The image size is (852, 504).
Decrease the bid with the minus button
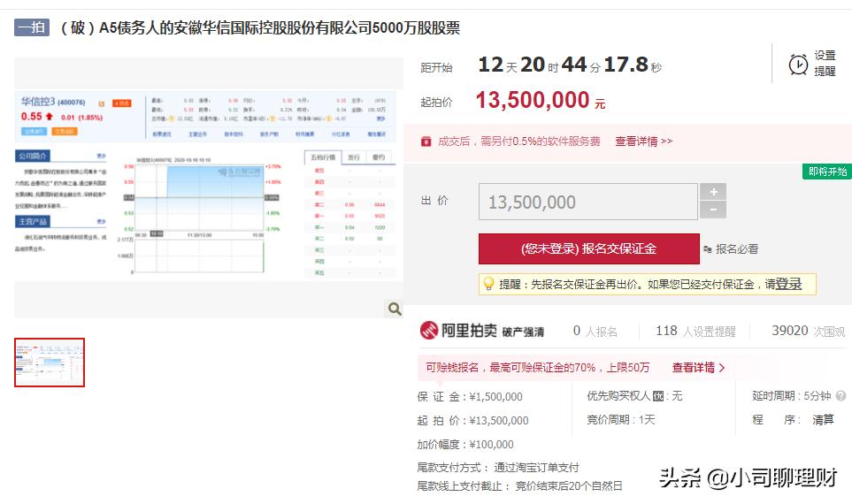click(x=713, y=210)
